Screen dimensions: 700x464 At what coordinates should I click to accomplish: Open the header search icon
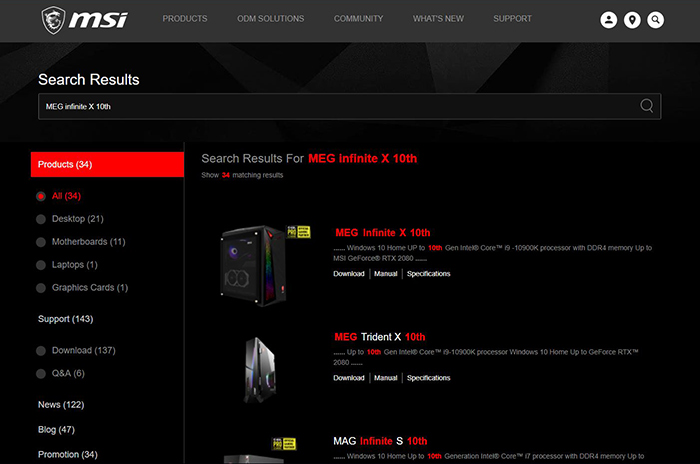click(655, 19)
